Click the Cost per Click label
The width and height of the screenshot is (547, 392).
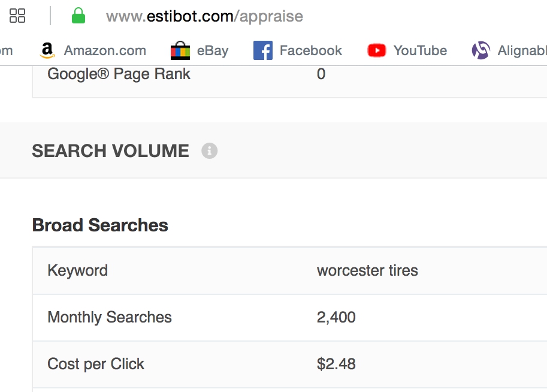pyautogui.click(x=96, y=364)
